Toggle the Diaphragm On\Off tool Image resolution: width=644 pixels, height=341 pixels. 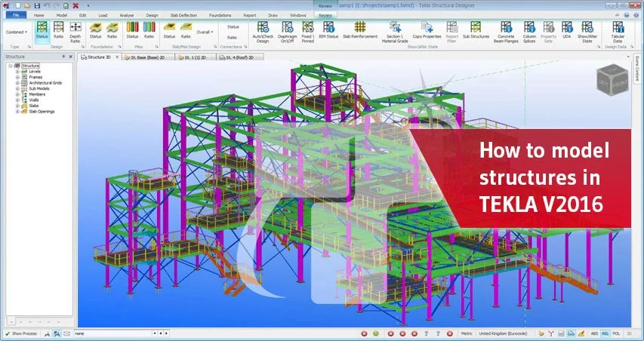pyautogui.click(x=287, y=32)
